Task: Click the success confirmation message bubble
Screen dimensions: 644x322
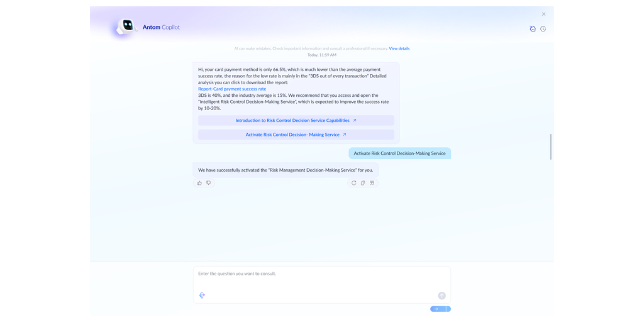Action: click(286, 170)
